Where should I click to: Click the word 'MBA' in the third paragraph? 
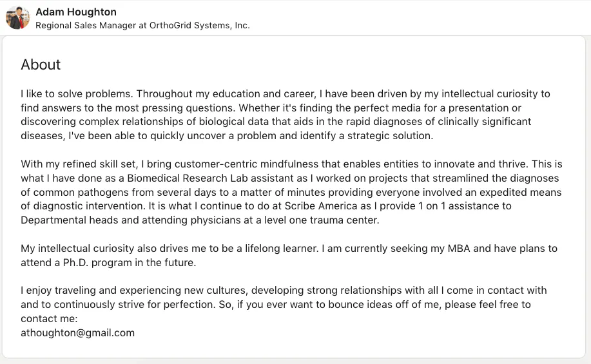click(459, 249)
